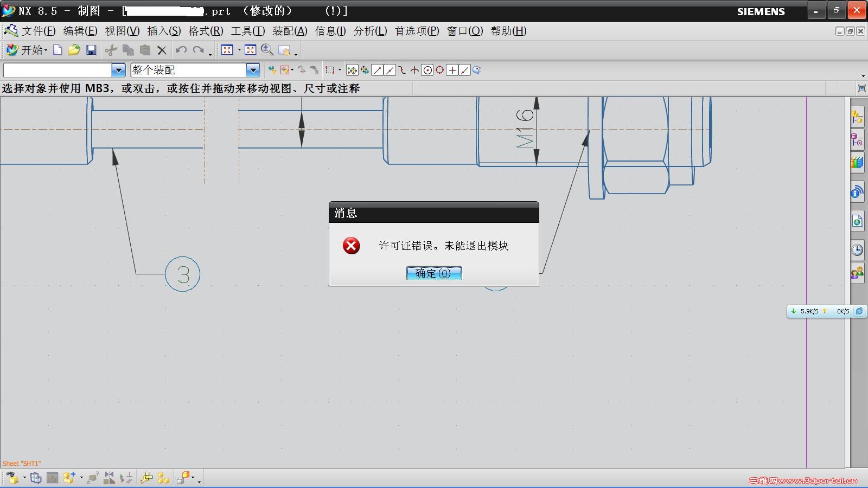The height and width of the screenshot is (488, 868).
Task: Click the balloon callout number 3
Action: (x=183, y=274)
